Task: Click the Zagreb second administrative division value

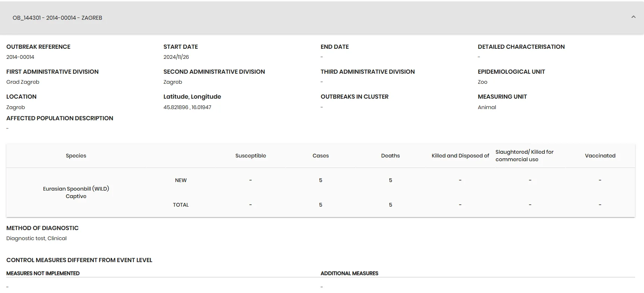Action: tap(173, 82)
